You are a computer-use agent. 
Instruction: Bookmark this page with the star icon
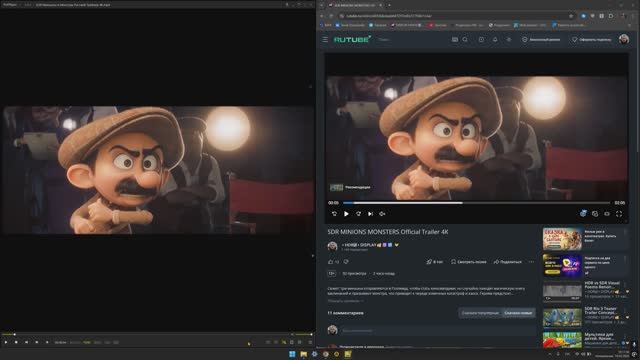(x=571, y=16)
